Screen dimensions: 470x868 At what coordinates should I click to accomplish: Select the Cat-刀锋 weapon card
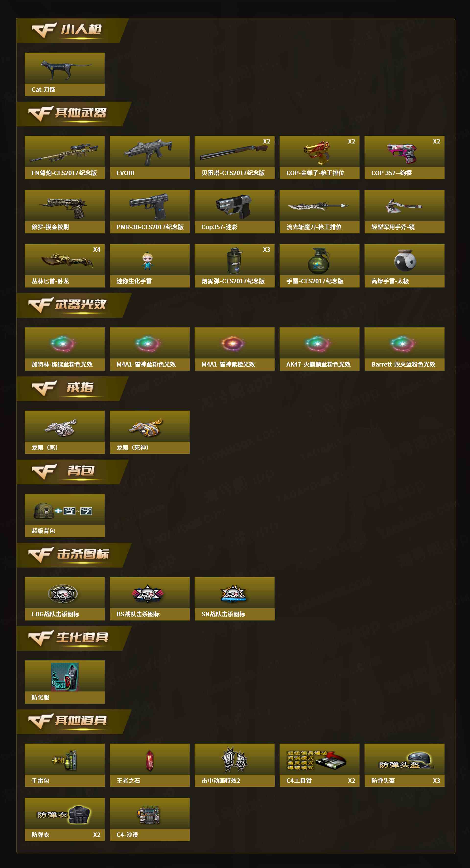pyautogui.click(x=65, y=74)
